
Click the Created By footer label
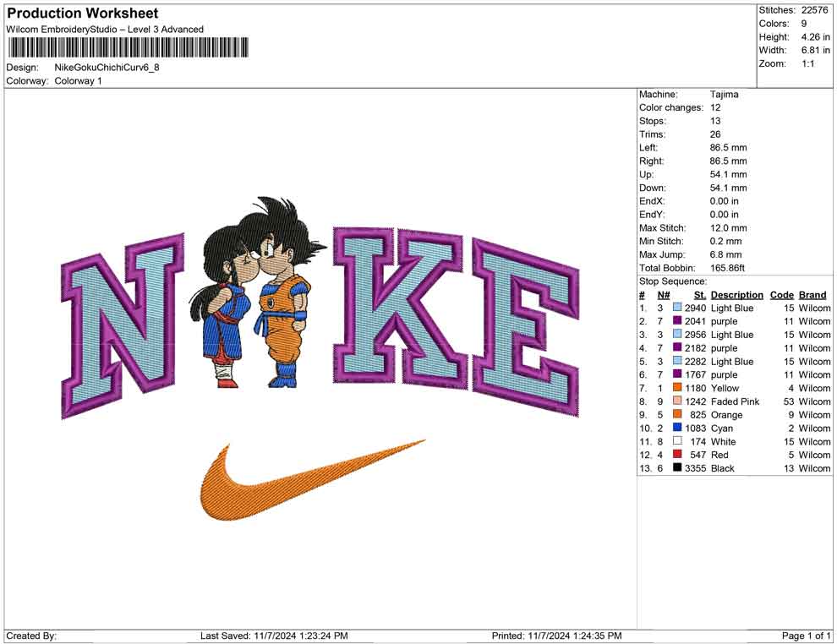pyautogui.click(x=31, y=636)
